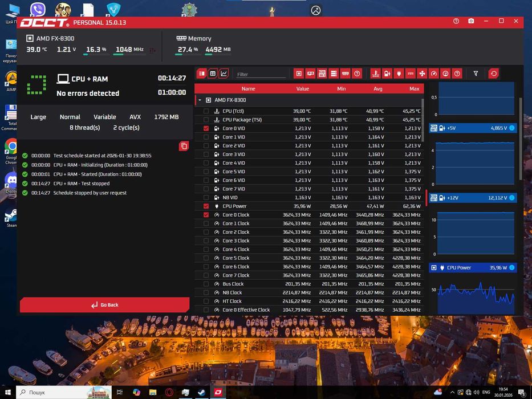Sort by the Min column header

point(342,88)
